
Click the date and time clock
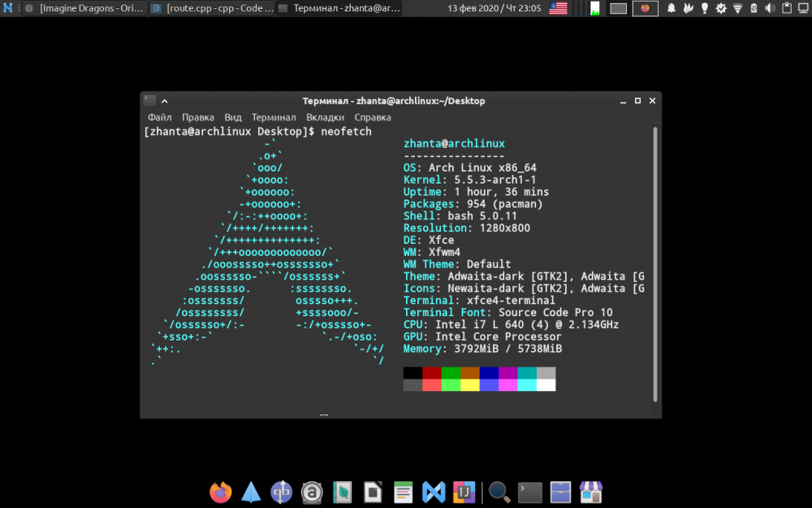(x=494, y=8)
